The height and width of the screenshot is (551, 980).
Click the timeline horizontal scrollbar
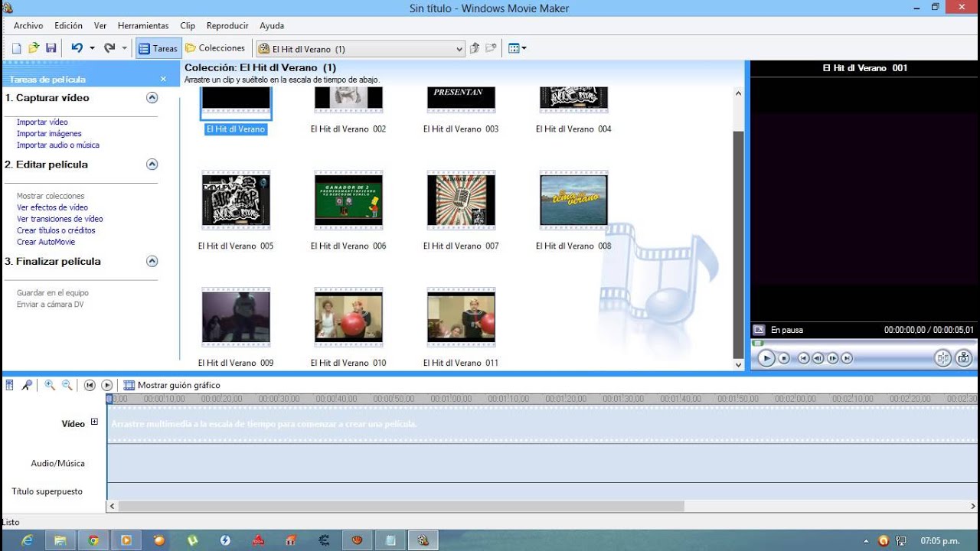(x=400, y=506)
